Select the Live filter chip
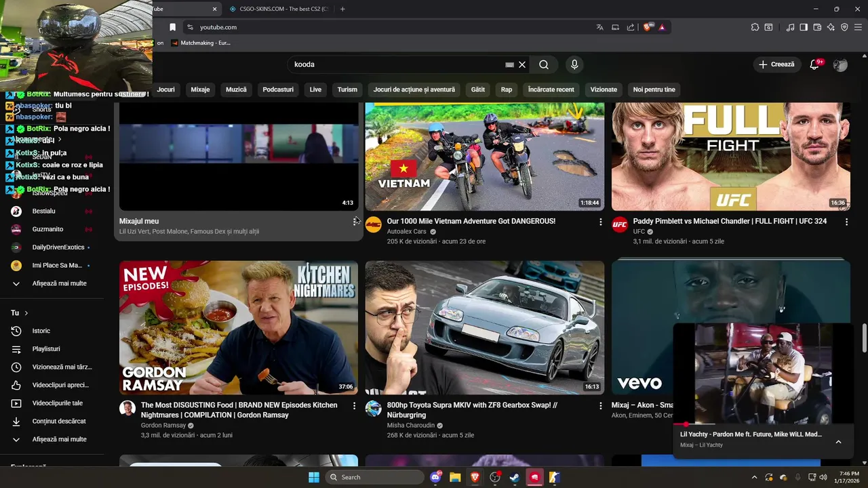 315,89
